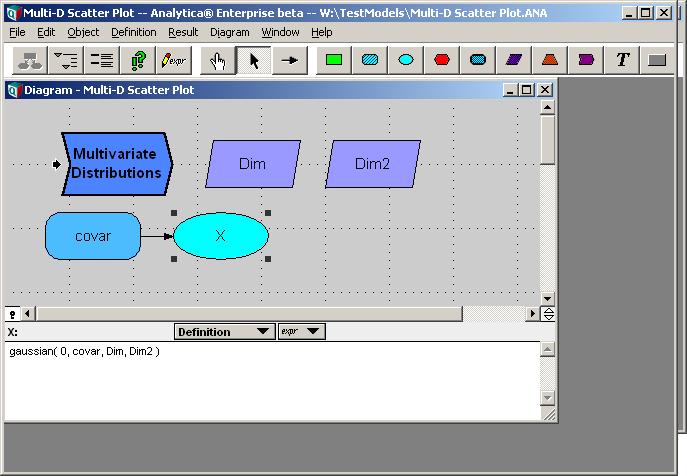Click into the gaussian definition text field
687x476 pixels.
coord(272,381)
